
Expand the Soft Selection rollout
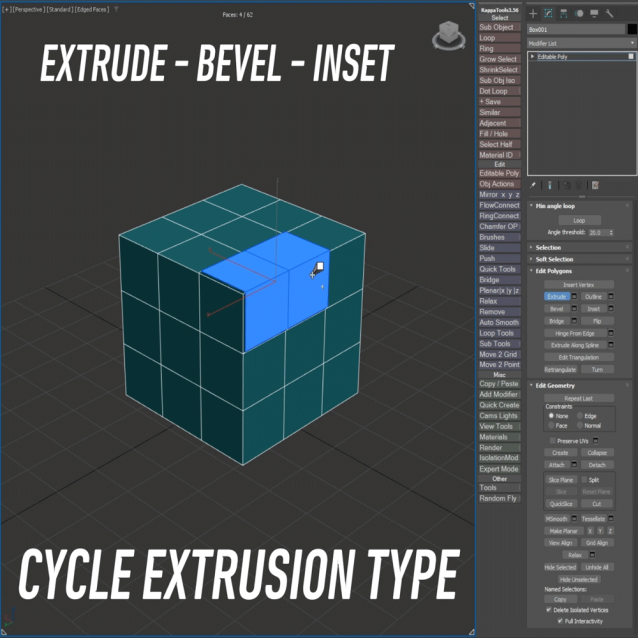[x=555, y=259]
